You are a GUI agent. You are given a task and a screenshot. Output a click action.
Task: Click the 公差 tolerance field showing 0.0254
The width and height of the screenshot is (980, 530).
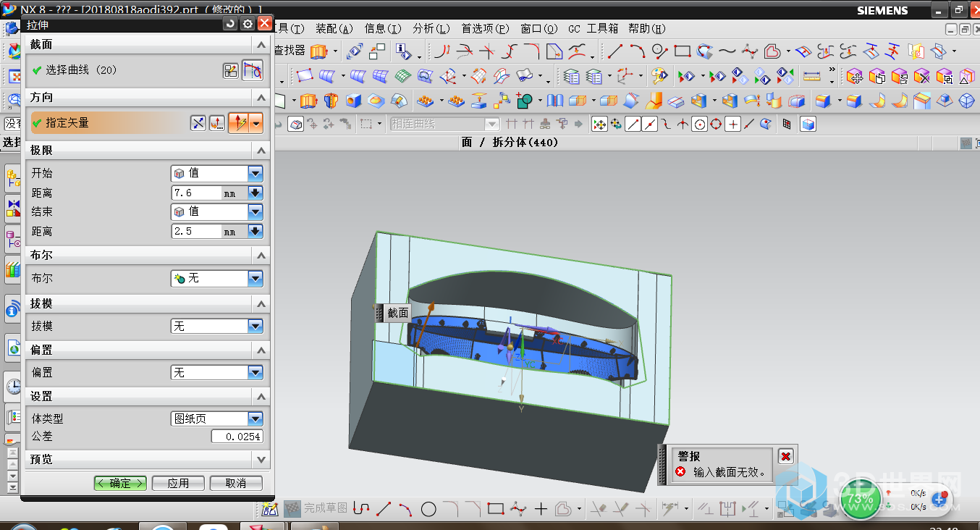pyautogui.click(x=237, y=437)
